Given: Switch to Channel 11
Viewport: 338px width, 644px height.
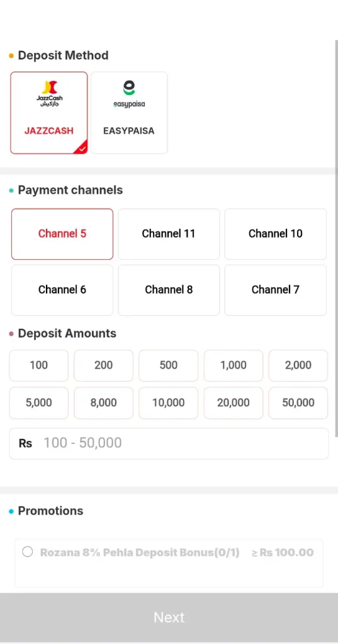Looking at the screenshot, I should (x=169, y=234).
